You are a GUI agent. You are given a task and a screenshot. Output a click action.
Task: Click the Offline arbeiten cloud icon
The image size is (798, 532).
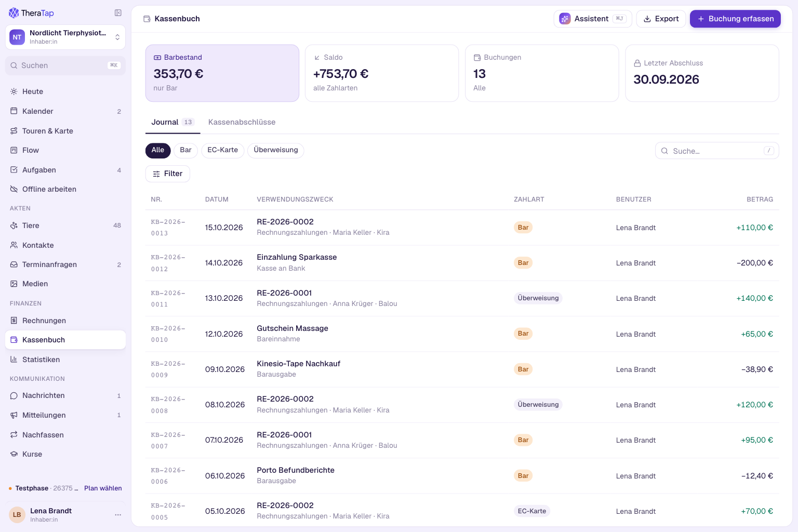tap(14, 189)
